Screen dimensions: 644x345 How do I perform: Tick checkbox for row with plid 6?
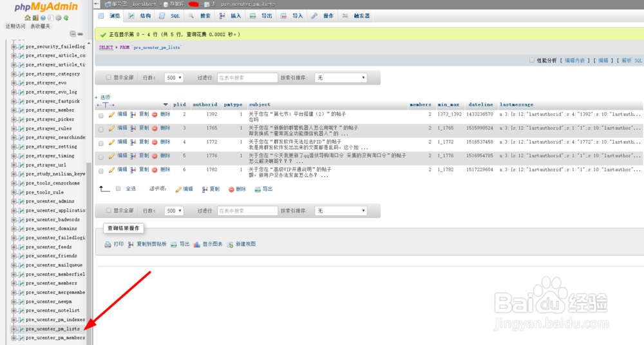[101, 171]
